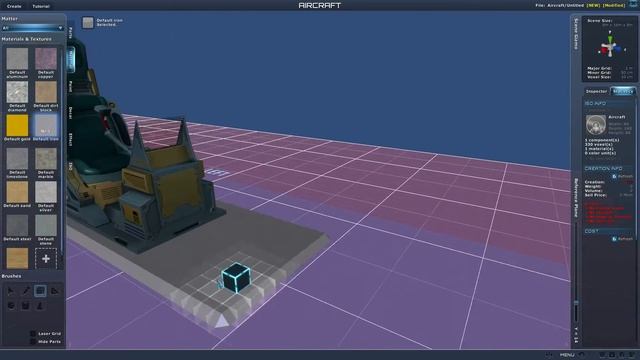Enable the Laser Grid checkbox
The width and height of the screenshot is (640, 360).
click(x=33, y=333)
